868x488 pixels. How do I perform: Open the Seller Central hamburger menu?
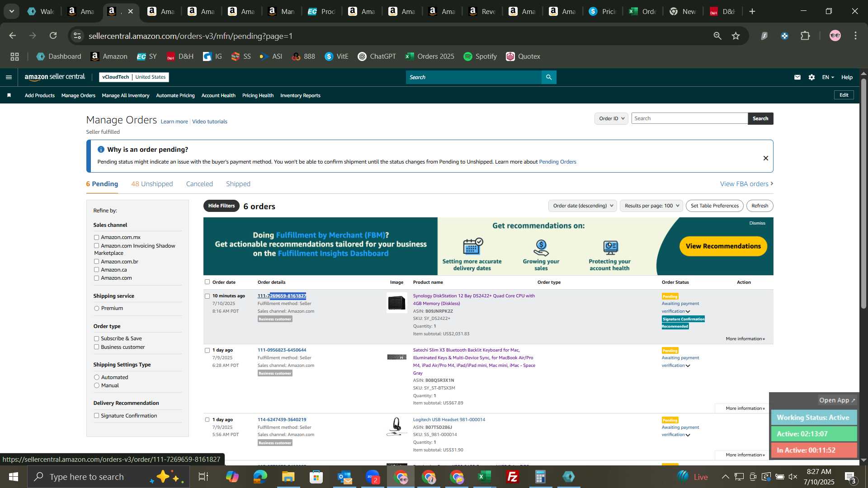pyautogui.click(x=9, y=77)
